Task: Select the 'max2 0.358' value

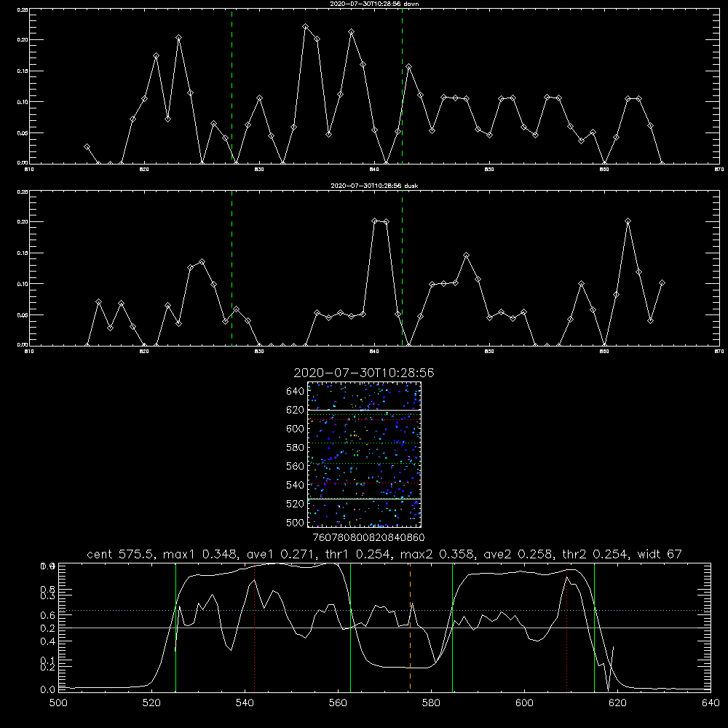Action: (436, 554)
